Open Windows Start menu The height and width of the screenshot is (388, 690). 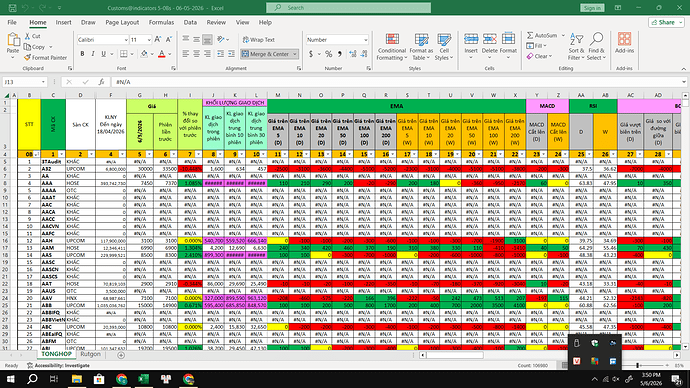(10, 379)
